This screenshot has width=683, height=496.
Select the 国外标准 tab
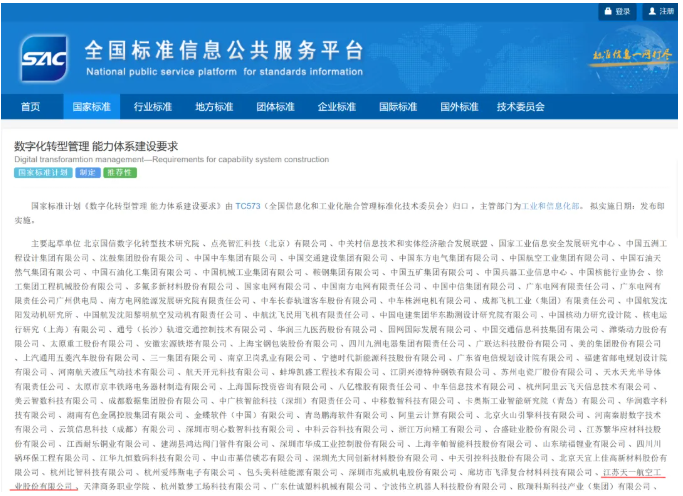tap(459, 107)
